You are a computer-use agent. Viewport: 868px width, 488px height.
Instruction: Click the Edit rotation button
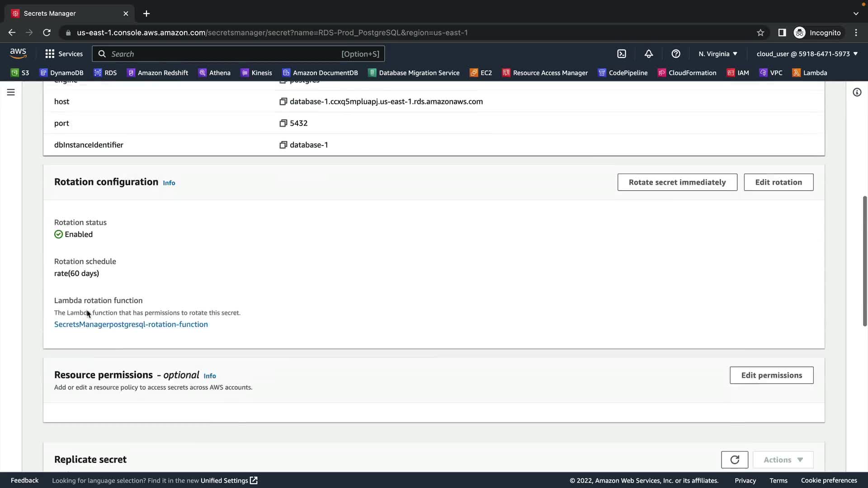[x=778, y=182]
